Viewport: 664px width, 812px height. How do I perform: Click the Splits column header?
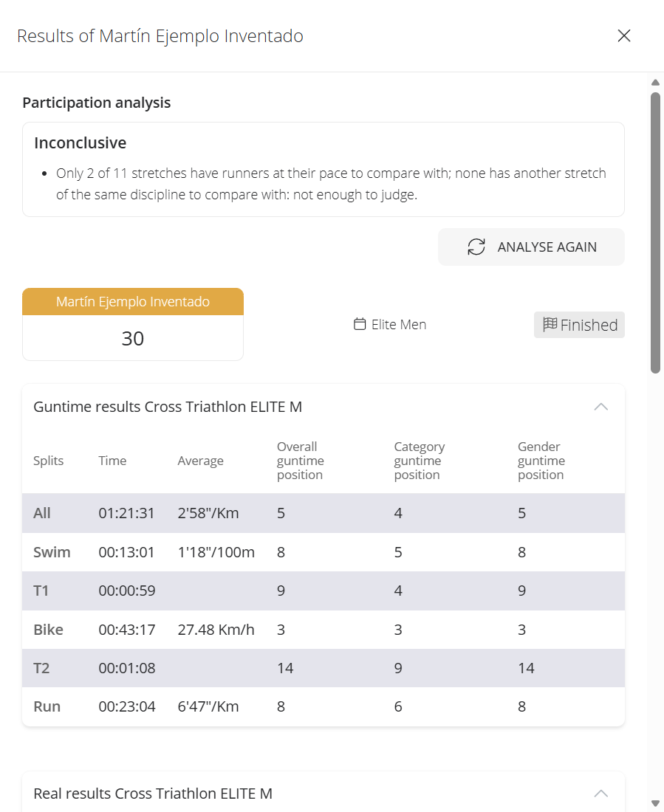(x=48, y=461)
